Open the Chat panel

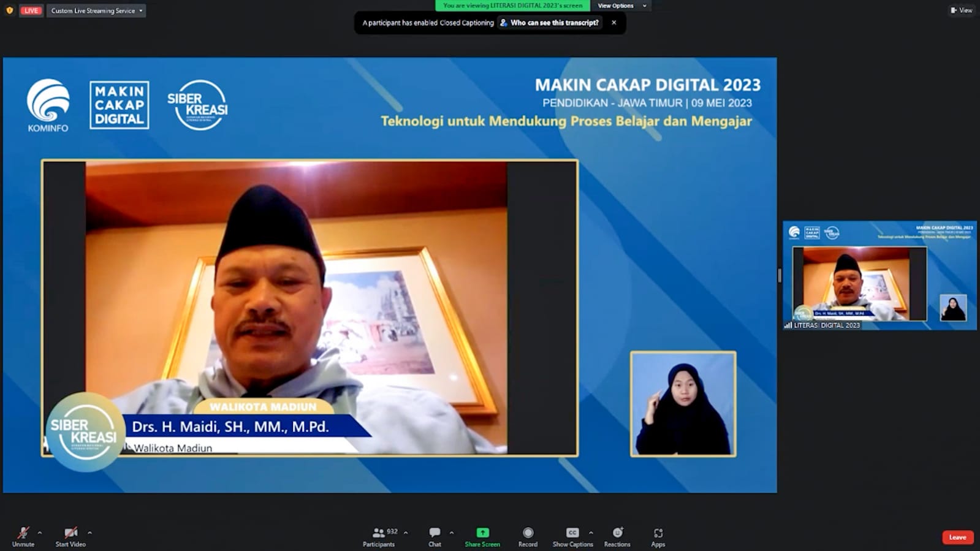pos(435,536)
